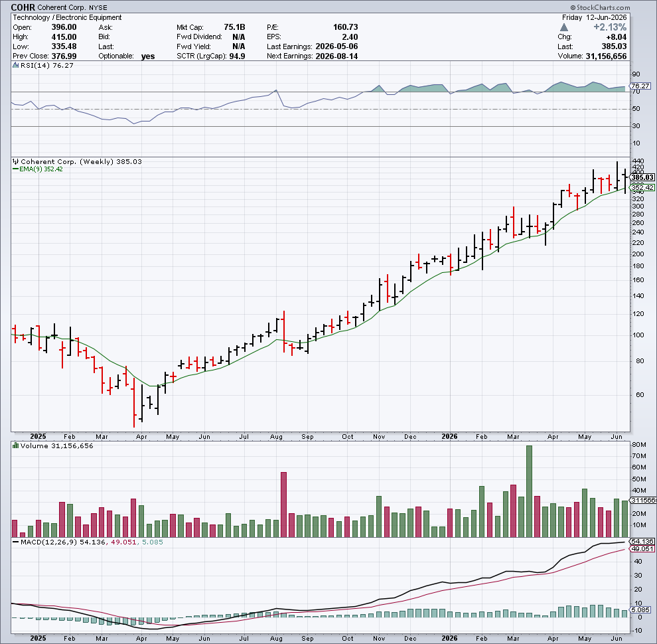
Task: Click the Volume panel bar-chart icon
Action: pos(15,445)
